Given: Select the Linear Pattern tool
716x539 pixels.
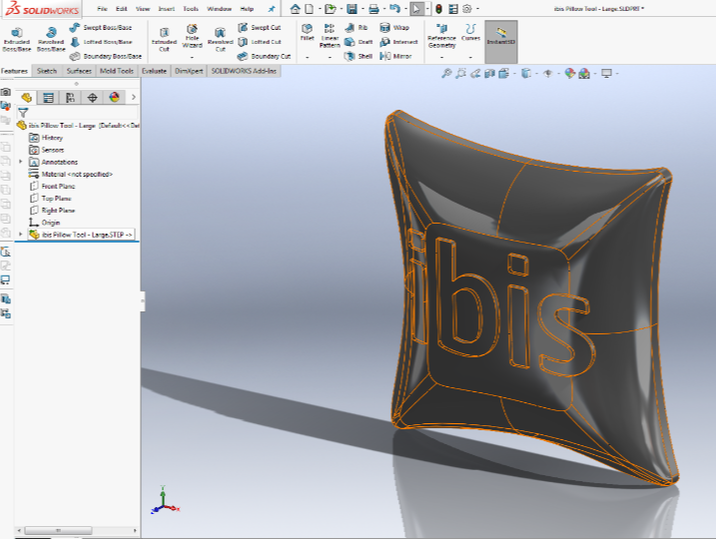Looking at the screenshot, I should coord(330,36).
